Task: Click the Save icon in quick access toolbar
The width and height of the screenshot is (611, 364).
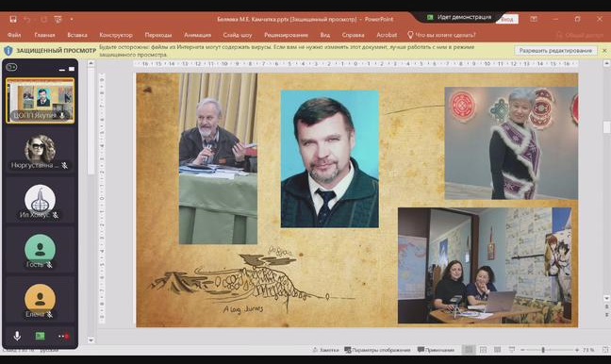Action: coord(13,19)
